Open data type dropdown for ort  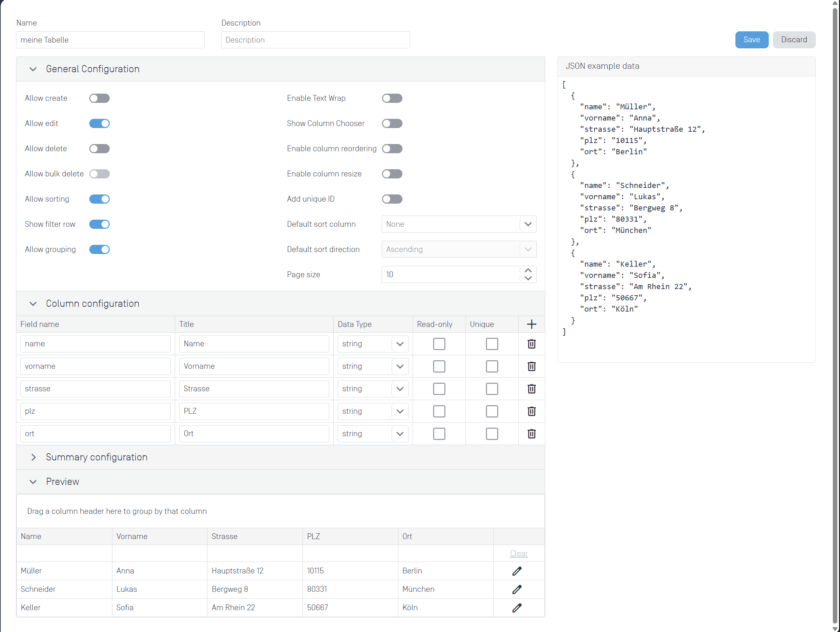click(x=399, y=433)
